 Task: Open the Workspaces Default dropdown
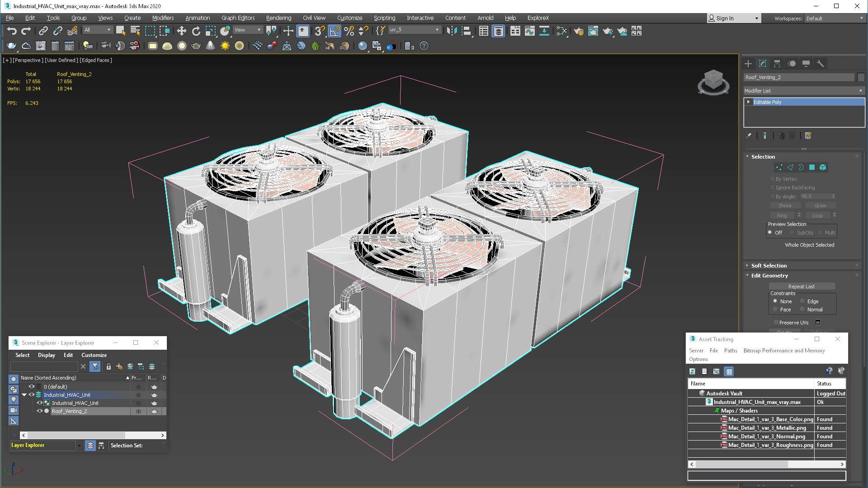click(x=835, y=19)
